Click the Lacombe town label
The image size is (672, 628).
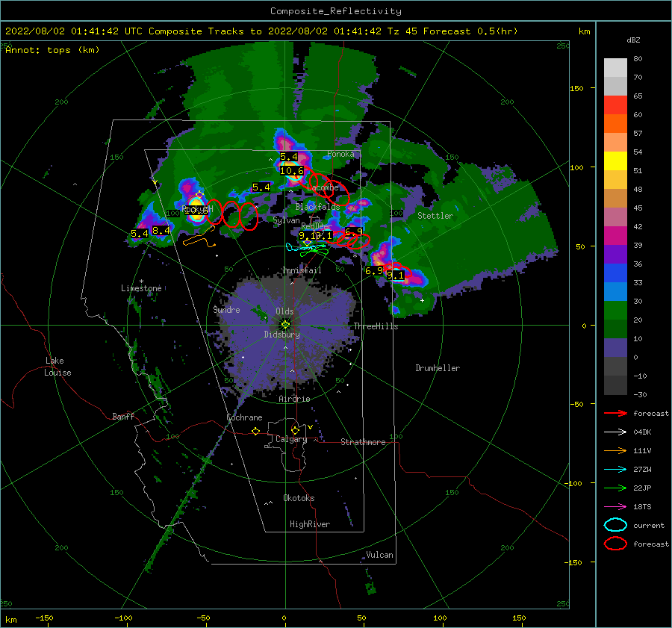[x=323, y=187]
